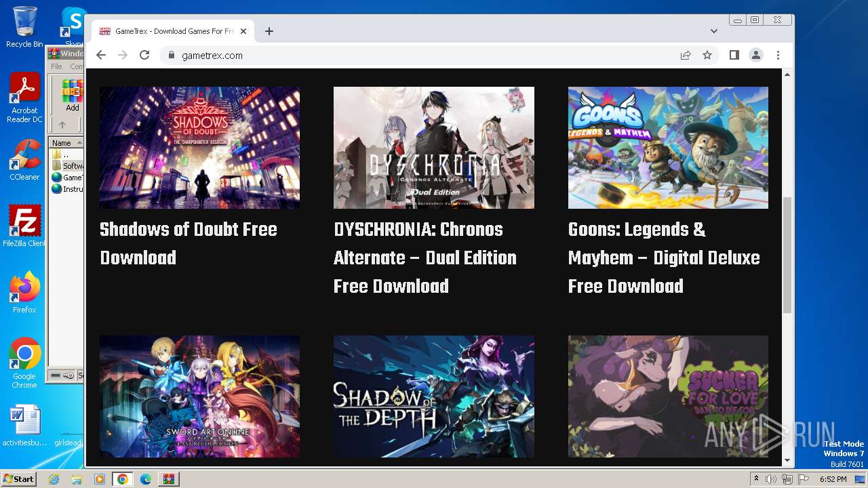Open Windows Explorer from taskbar
Viewport: 868px width, 488px height.
click(77, 479)
